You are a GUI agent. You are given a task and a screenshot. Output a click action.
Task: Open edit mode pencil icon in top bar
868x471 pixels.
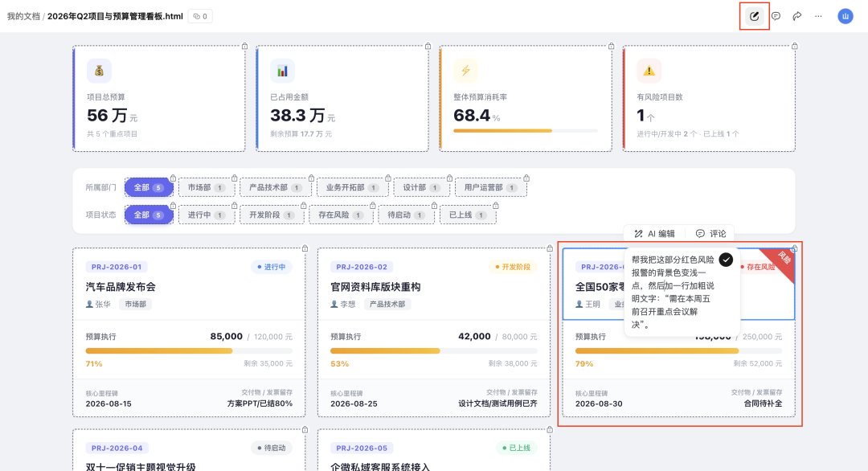(754, 16)
